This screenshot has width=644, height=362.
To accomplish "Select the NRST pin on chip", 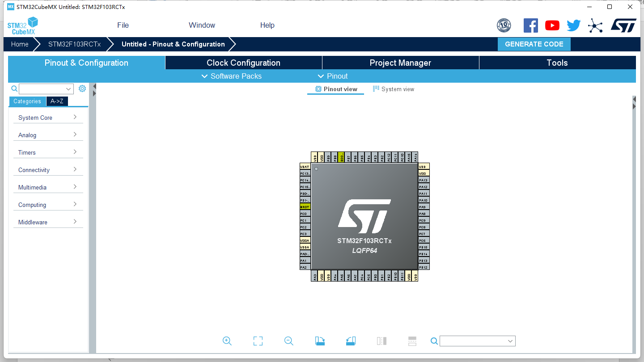I will coord(305,207).
